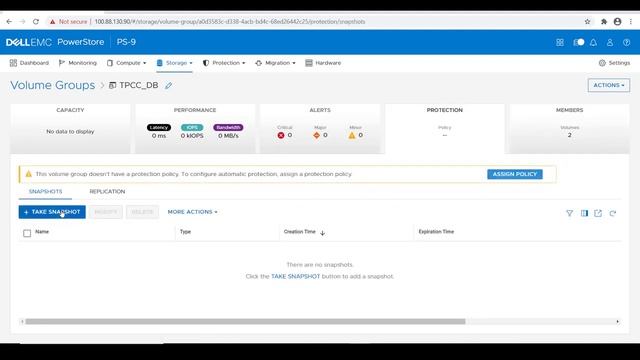Select all snapshots checkbox
This screenshot has height=360, width=640.
(27, 233)
